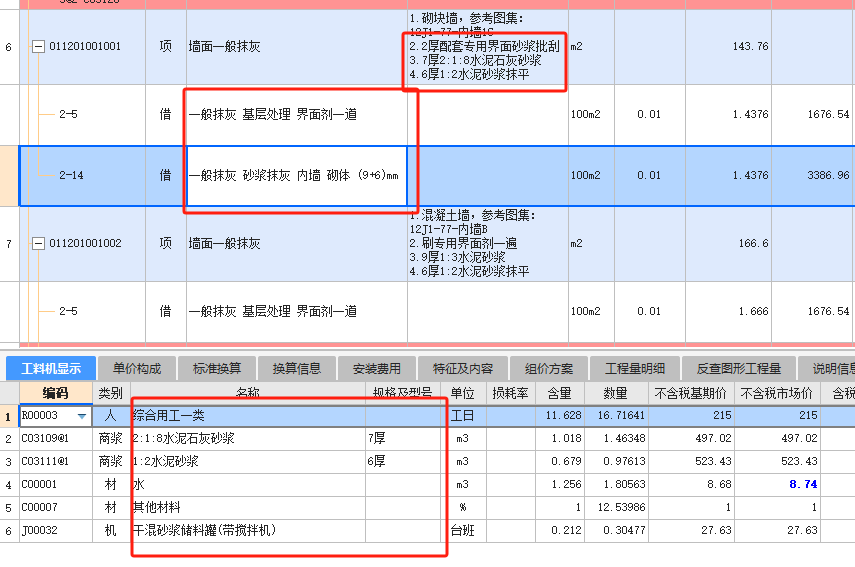Click the 墙面一般抹灰 name in row 7
This screenshot has height=567, width=855.
coord(225,243)
